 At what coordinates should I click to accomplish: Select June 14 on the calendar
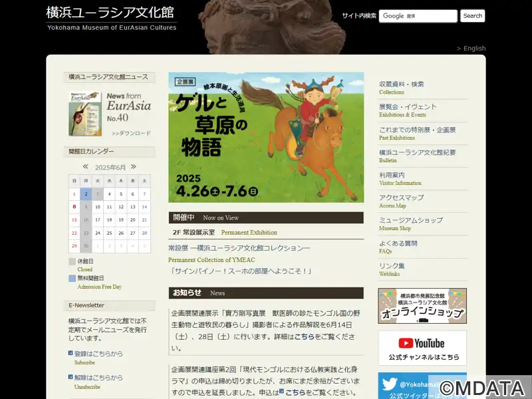click(x=144, y=207)
